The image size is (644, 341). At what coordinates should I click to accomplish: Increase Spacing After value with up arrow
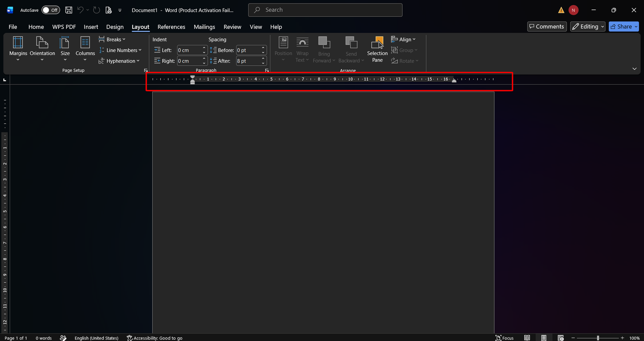coord(263,59)
